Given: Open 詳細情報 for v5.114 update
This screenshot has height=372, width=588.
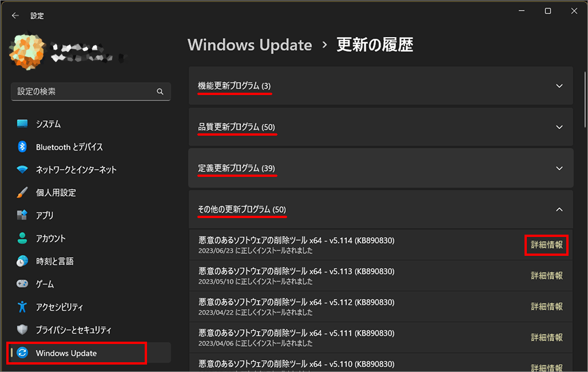Looking at the screenshot, I should coord(546,245).
